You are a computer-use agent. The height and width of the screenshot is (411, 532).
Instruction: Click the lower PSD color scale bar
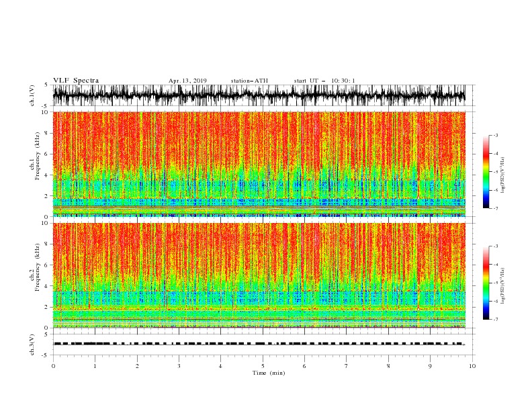pyautogui.click(x=486, y=283)
